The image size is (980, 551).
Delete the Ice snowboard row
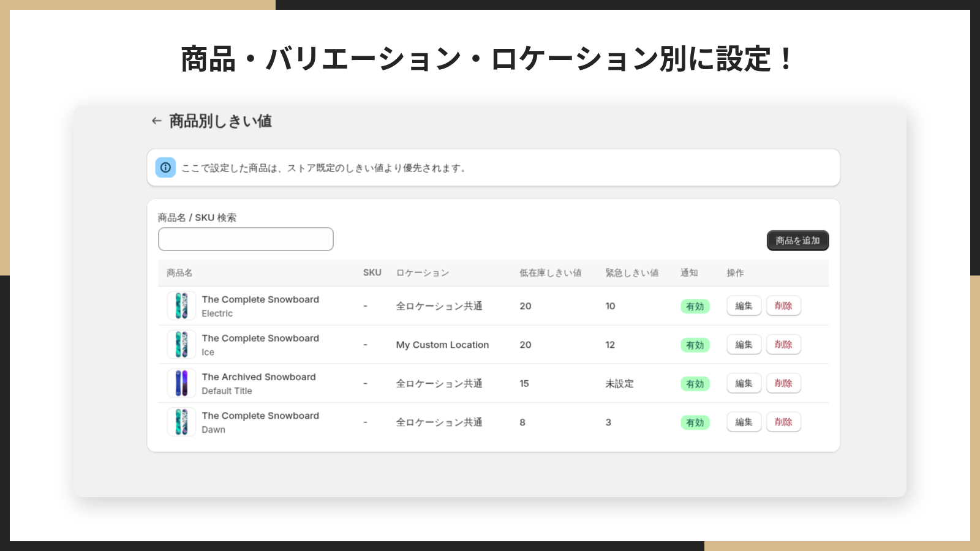(783, 344)
